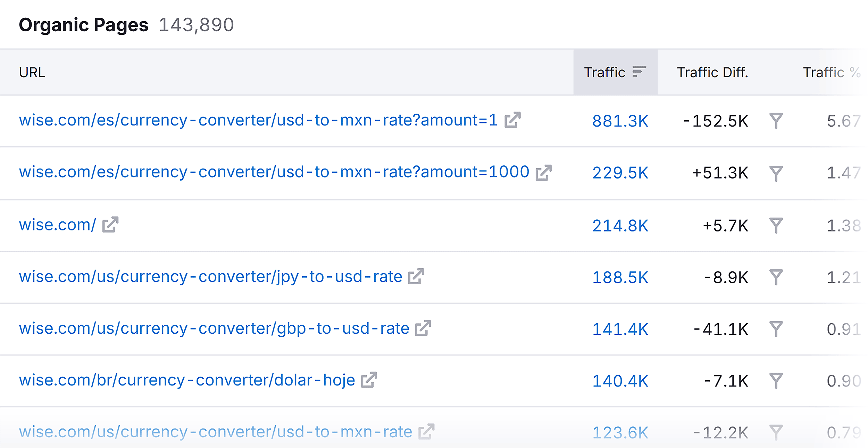Open external link icon for usd-to-mxn-rate?amount=1
Image resolution: width=868 pixels, height=448 pixels.
[513, 120]
